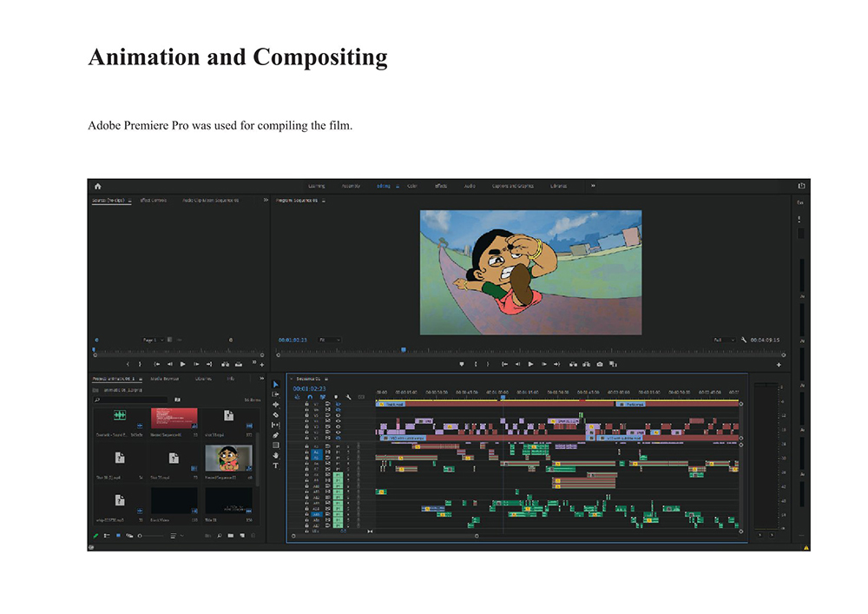
Task: Click the timeline horizontal zoom scrollbar
Action: 385,536
